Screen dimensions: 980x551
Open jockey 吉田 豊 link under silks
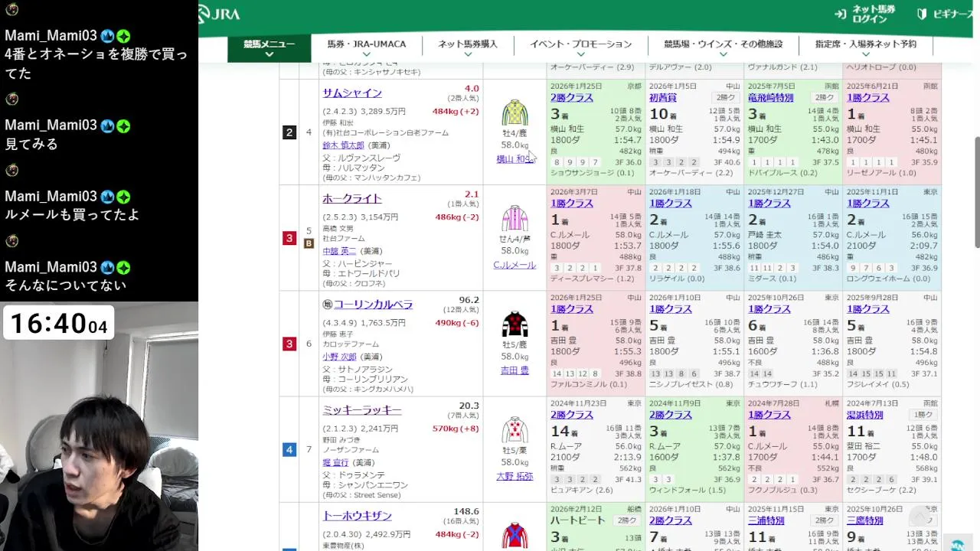point(514,370)
